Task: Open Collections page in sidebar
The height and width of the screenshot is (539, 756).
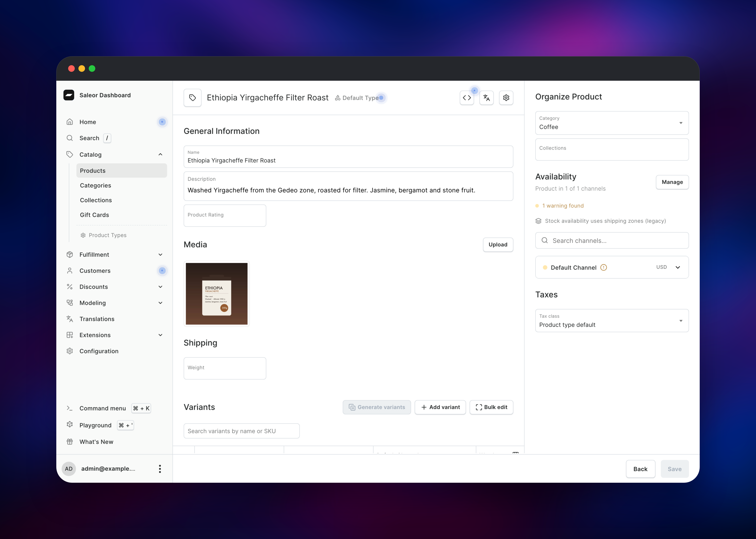Action: (x=96, y=200)
